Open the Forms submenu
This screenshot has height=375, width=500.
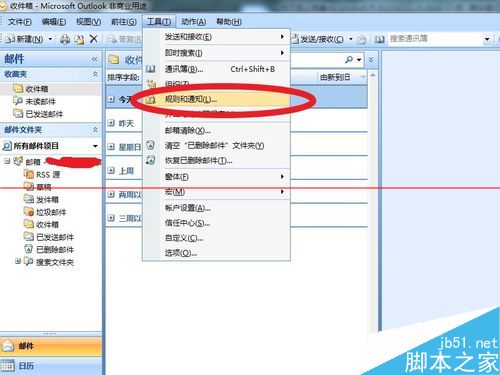pos(217,176)
